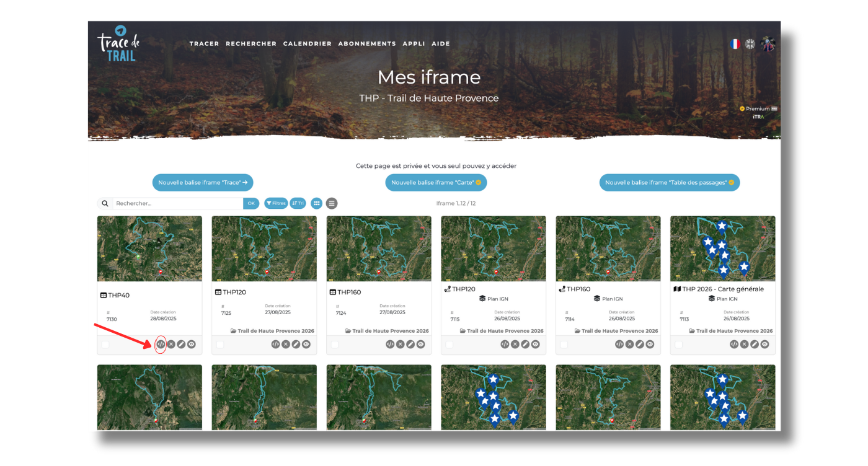Switch to grid view layout icon
The image size is (868, 466).
tap(317, 203)
